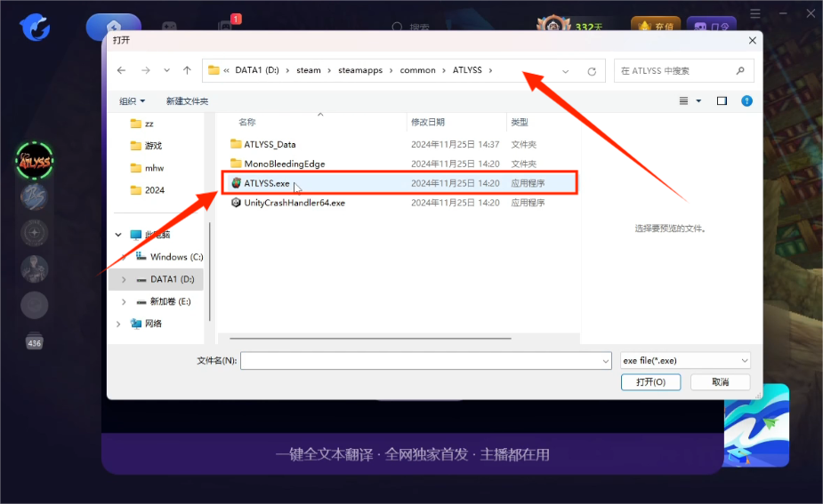The image size is (823, 504).
Task: Select the mhw folder in sidebar
Action: (x=147, y=168)
